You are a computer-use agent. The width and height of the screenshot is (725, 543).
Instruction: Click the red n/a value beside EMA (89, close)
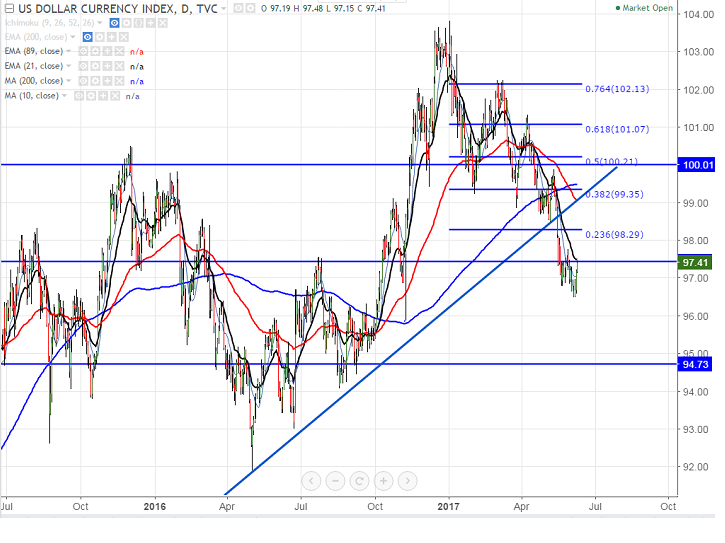point(137,52)
